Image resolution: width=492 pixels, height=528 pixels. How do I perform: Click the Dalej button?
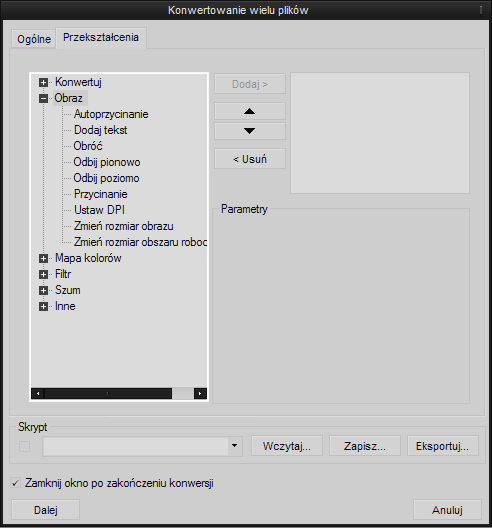coord(45,510)
